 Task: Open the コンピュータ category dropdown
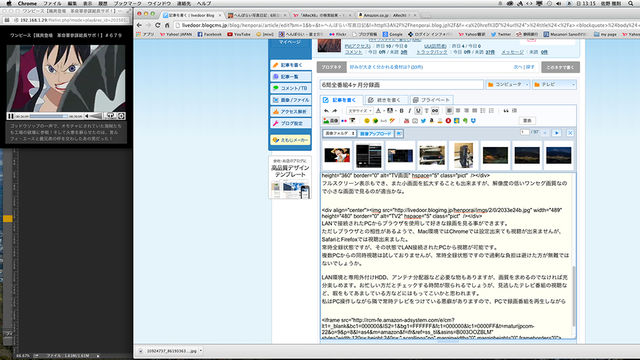click(x=508, y=84)
